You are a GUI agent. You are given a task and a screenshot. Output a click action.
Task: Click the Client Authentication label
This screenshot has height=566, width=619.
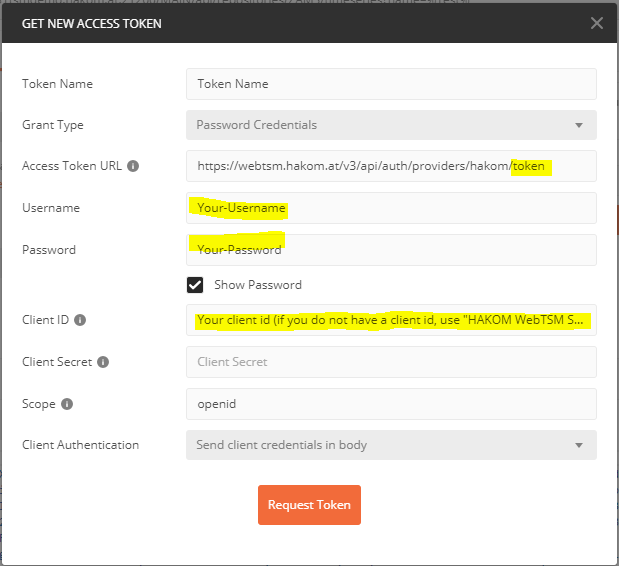[80, 445]
